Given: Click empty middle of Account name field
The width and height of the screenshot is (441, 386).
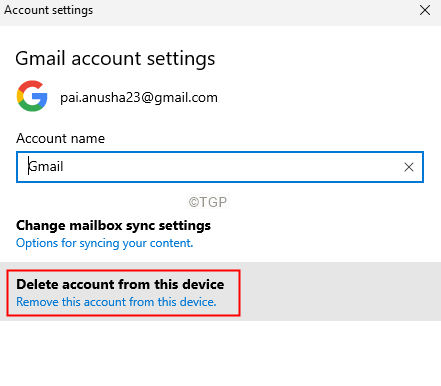Looking at the screenshot, I should [230, 167].
